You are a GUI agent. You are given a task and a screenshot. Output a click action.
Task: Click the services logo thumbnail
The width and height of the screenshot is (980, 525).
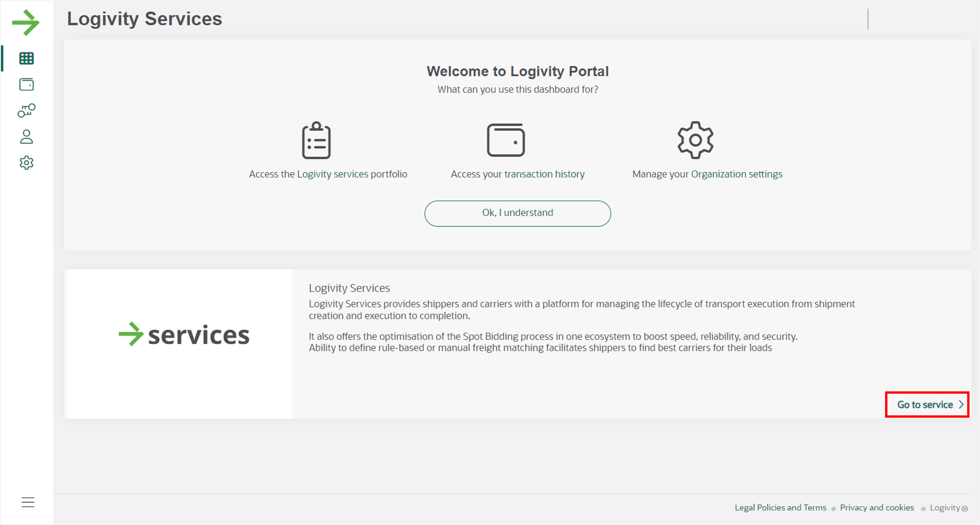pyautogui.click(x=179, y=344)
